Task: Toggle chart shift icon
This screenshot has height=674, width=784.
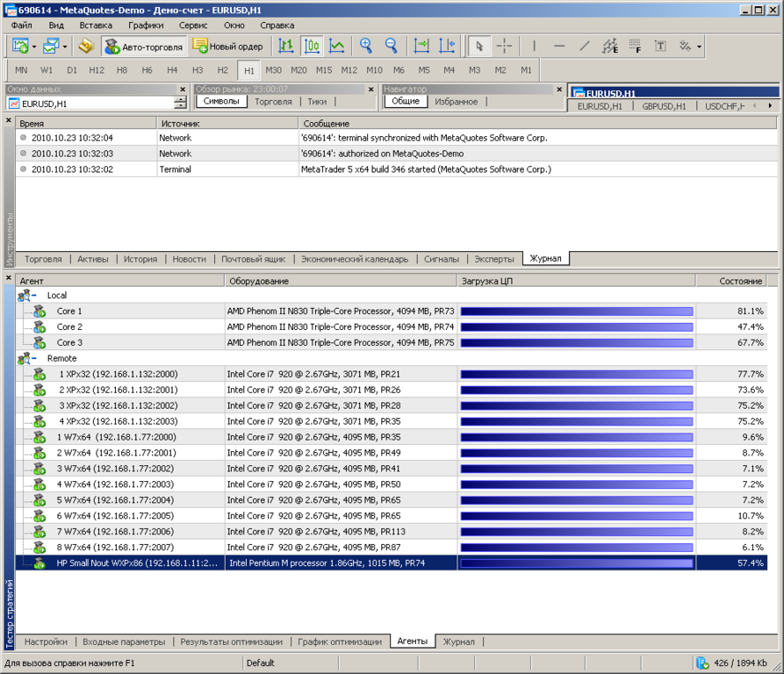Action: click(x=447, y=47)
